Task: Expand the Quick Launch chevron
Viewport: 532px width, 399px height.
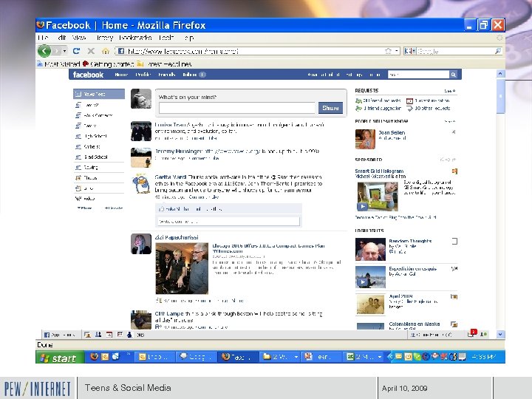Action: (x=129, y=355)
